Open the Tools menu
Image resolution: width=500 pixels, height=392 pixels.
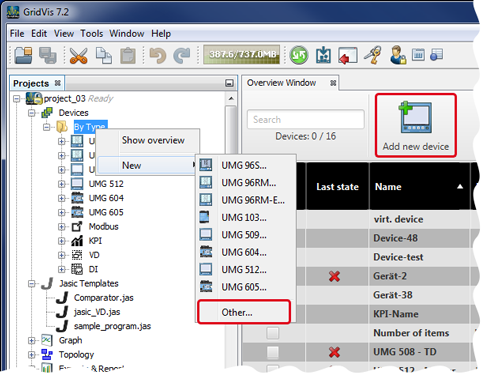pyautogui.click(x=92, y=34)
